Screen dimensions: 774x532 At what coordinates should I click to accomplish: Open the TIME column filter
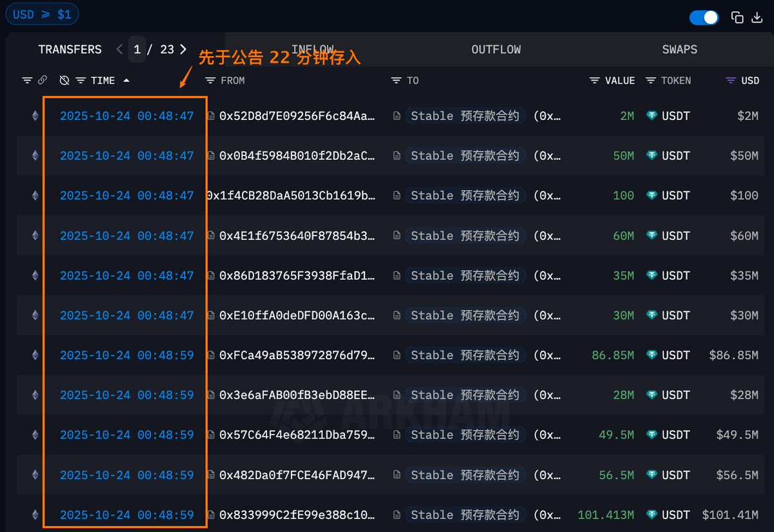(x=81, y=81)
